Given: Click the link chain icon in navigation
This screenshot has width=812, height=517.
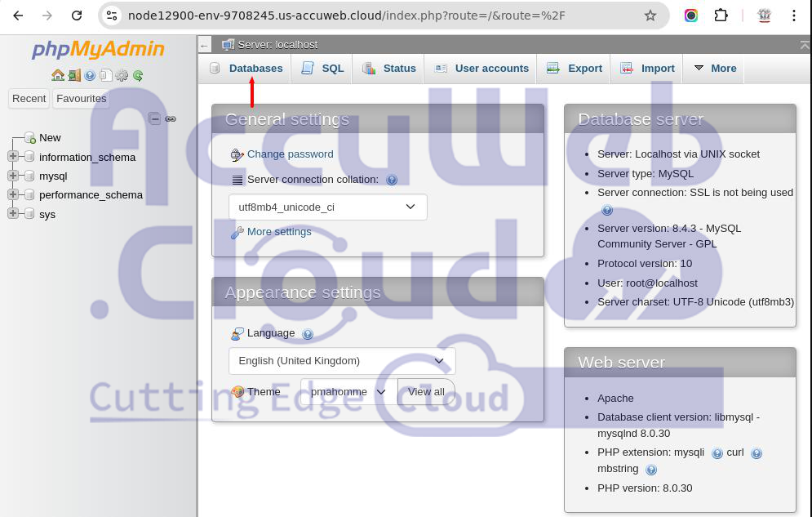Looking at the screenshot, I should (171, 118).
